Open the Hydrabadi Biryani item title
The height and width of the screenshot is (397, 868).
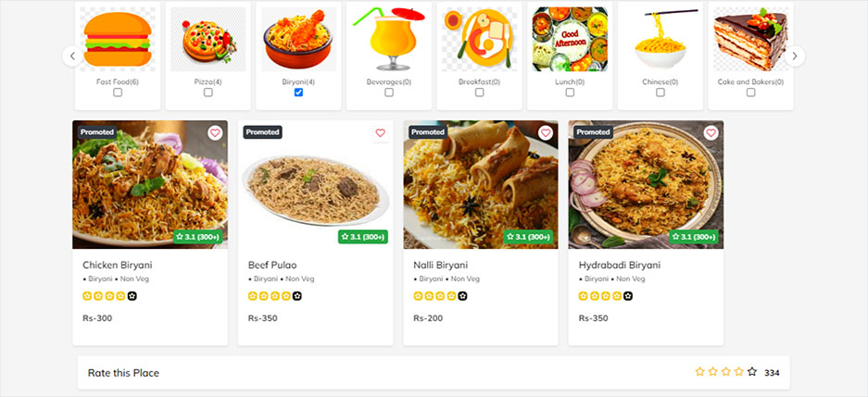(619, 265)
